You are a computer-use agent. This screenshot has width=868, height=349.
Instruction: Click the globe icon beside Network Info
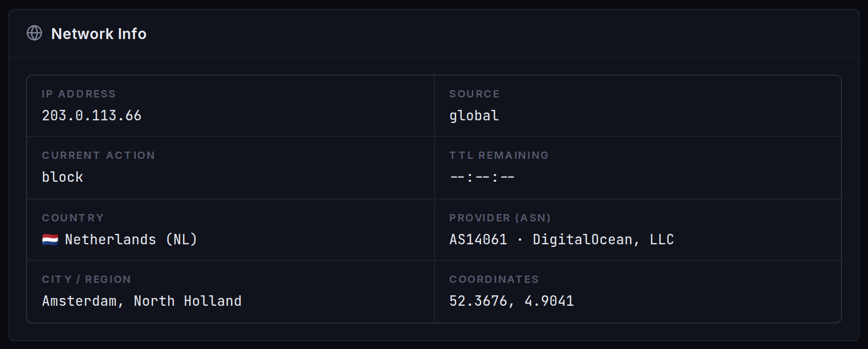tap(34, 33)
